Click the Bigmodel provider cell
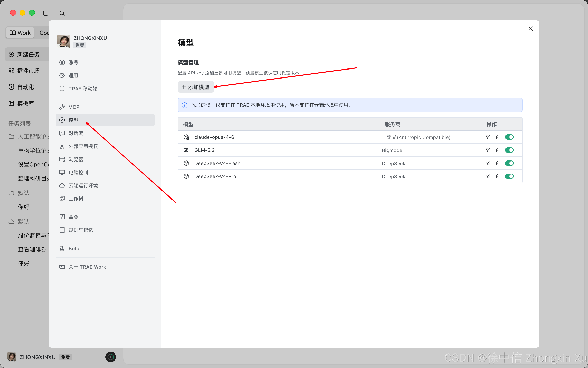This screenshot has height=368, width=588. 393,150
